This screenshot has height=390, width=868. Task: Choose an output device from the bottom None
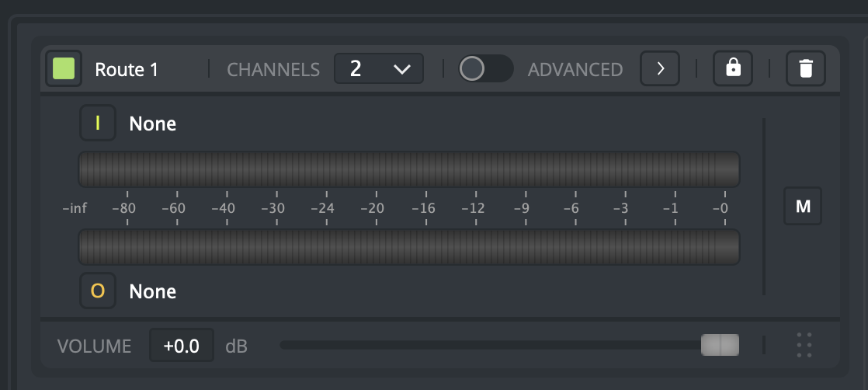[153, 291]
